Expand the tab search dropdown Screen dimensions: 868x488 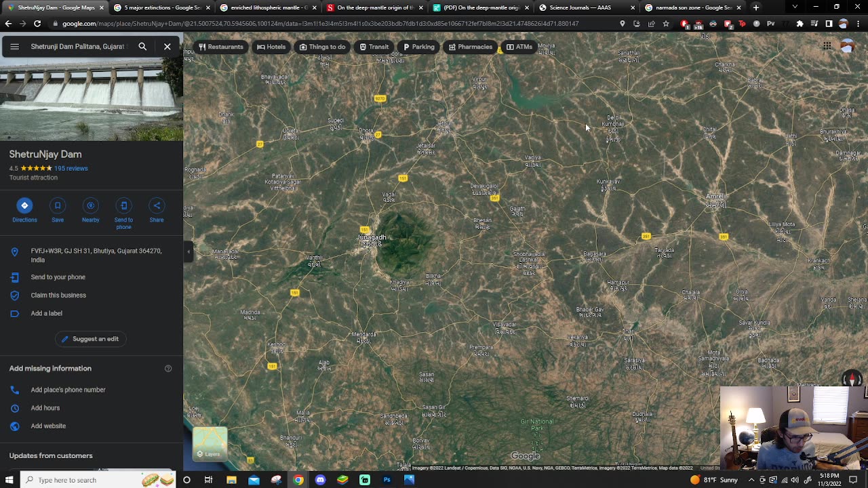click(795, 7)
